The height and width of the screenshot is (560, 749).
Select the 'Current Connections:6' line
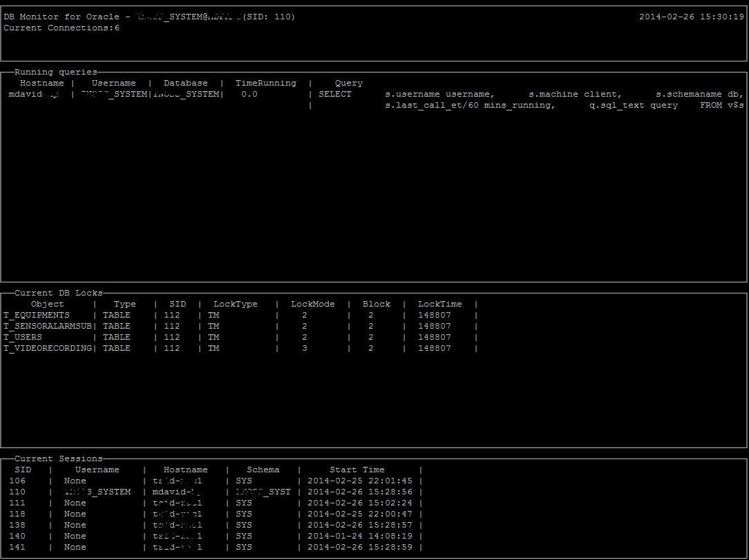click(61, 28)
